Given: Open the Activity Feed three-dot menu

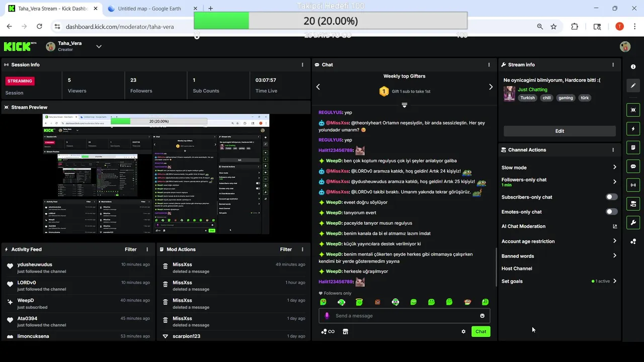Looking at the screenshot, I should (147, 249).
